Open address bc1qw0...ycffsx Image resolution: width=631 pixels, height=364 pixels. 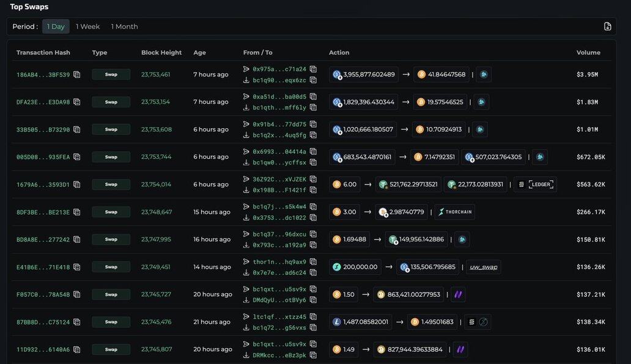(x=279, y=162)
